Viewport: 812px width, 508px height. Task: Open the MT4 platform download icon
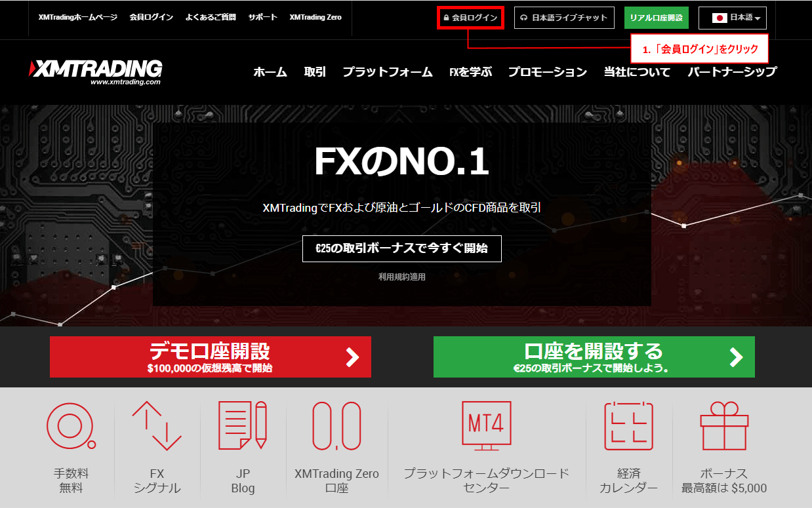click(x=486, y=426)
